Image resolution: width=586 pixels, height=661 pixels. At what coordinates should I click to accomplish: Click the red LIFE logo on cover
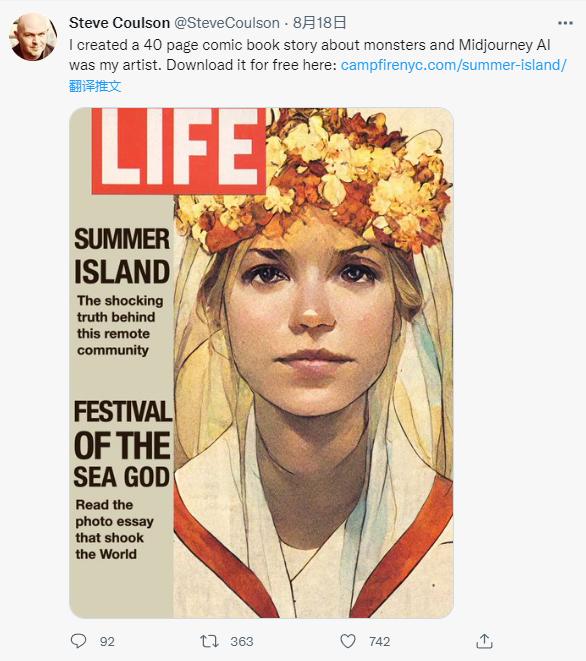click(179, 150)
